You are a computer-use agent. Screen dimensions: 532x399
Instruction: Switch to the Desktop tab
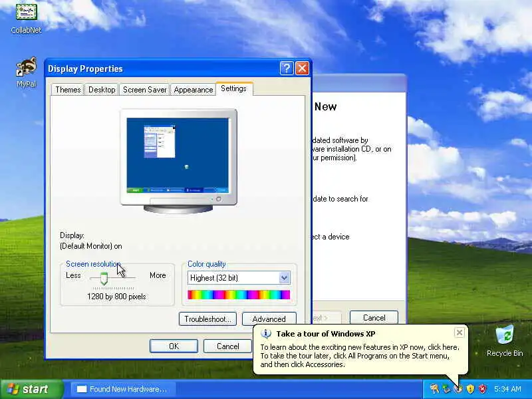click(102, 90)
